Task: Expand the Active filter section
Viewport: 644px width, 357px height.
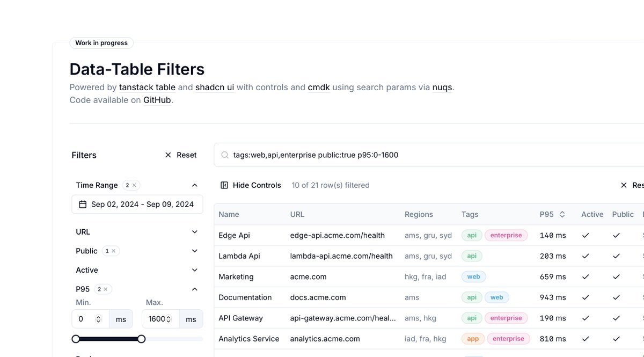Action: pos(194,270)
